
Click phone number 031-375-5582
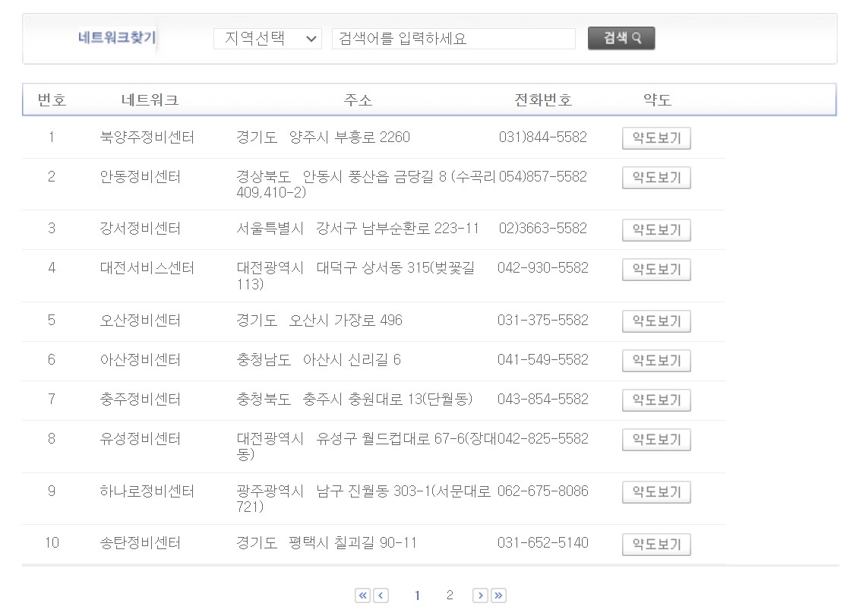pyautogui.click(x=543, y=321)
